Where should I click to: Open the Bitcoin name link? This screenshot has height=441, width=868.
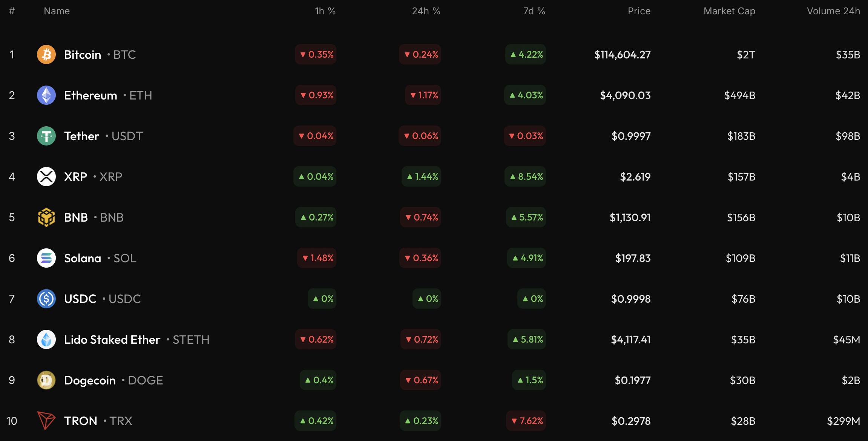[x=83, y=55]
